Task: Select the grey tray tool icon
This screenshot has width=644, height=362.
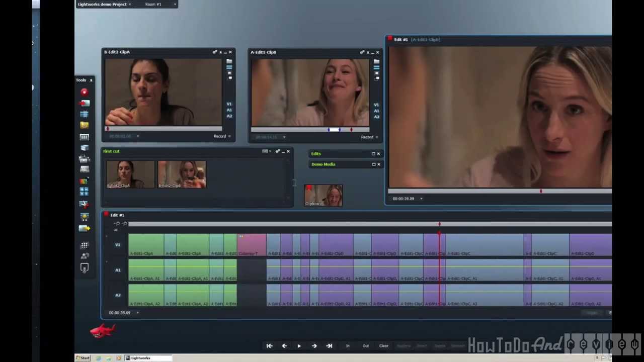Action: coord(84,169)
